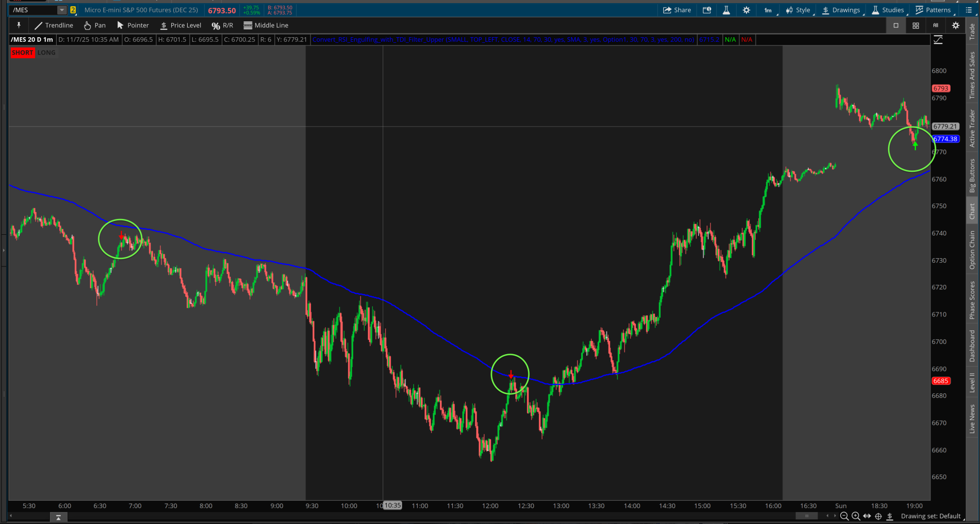Click the Share button
Image resolution: width=980 pixels, height=524 pixels.
pos(677,9)
